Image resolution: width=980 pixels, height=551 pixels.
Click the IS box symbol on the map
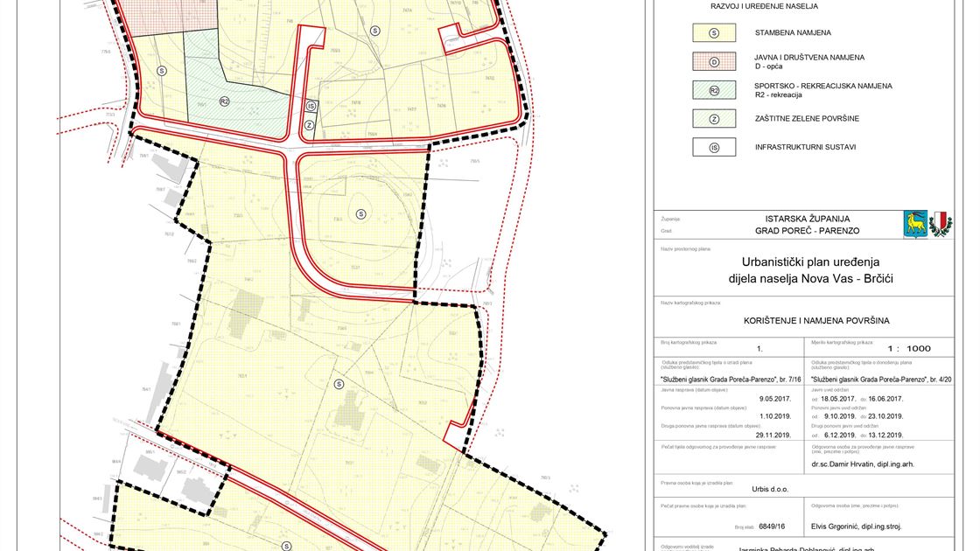pyautogui.click(x=311, y=106)
